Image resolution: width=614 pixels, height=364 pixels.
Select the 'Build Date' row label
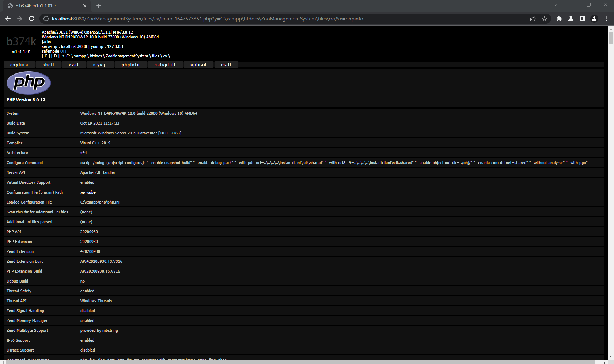tap(16, 123)
